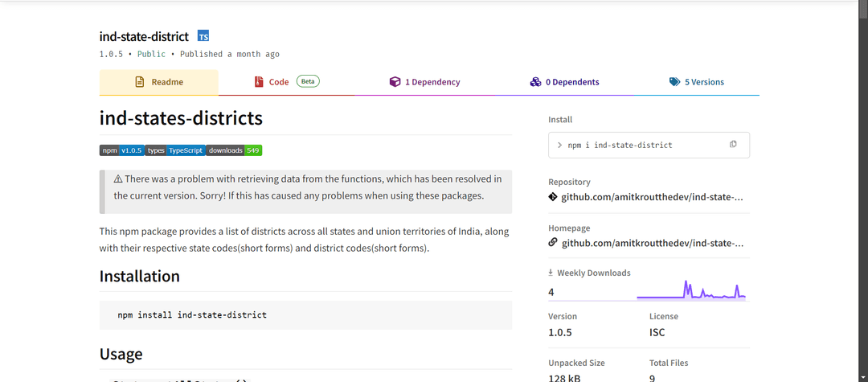Click the Total Files label
This screenshot has width=868, height=382.
tap(669, 364)
